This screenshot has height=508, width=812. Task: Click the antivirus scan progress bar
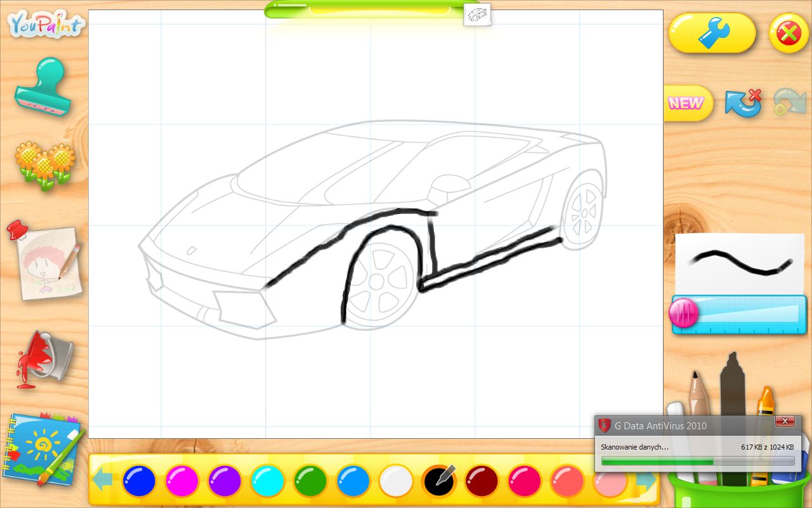(698, 460)
